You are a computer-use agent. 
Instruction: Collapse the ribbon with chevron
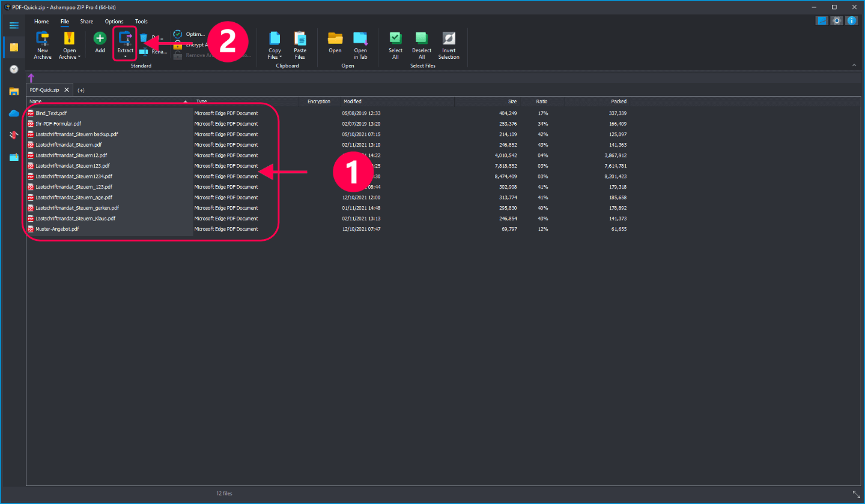(x=854, y=65)
